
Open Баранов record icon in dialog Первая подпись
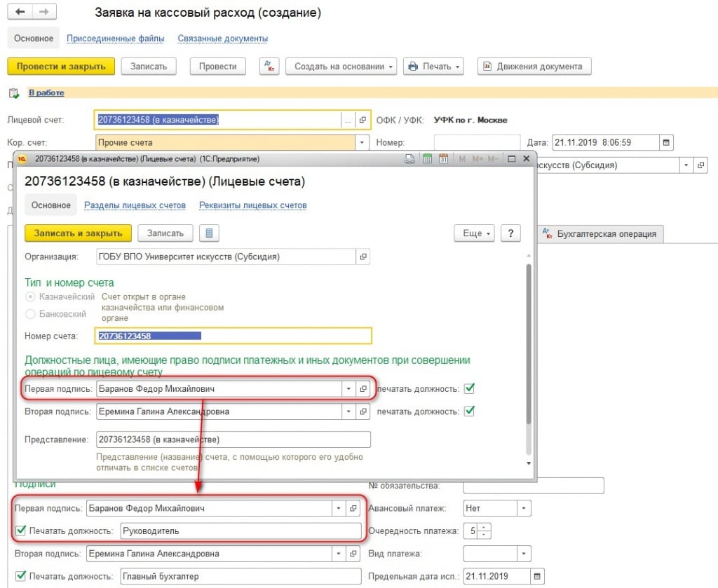point(363,389)
